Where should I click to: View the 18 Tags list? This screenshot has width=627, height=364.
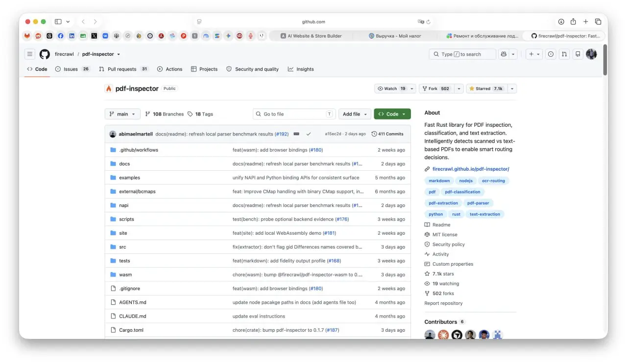click(200, 114)
